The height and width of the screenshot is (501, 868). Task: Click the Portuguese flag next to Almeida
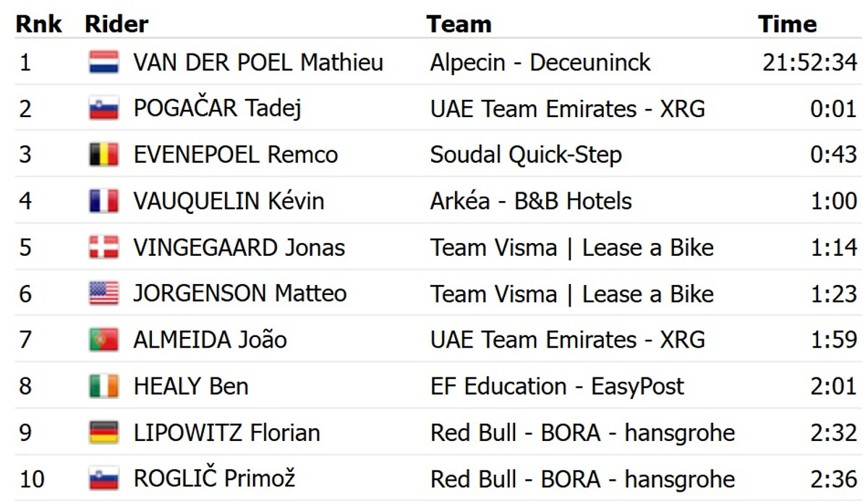103,340
